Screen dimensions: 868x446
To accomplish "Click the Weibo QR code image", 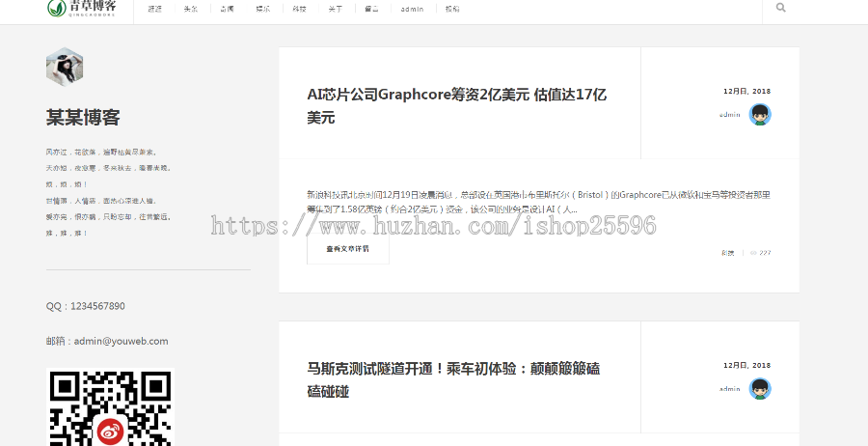I will click(x=110, y=407).
